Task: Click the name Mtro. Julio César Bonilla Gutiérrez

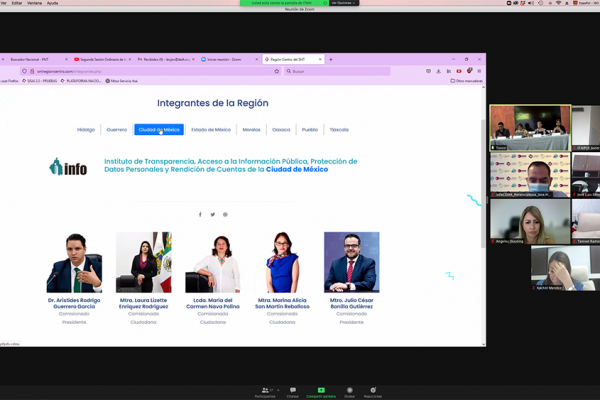Action: (352, 303)
